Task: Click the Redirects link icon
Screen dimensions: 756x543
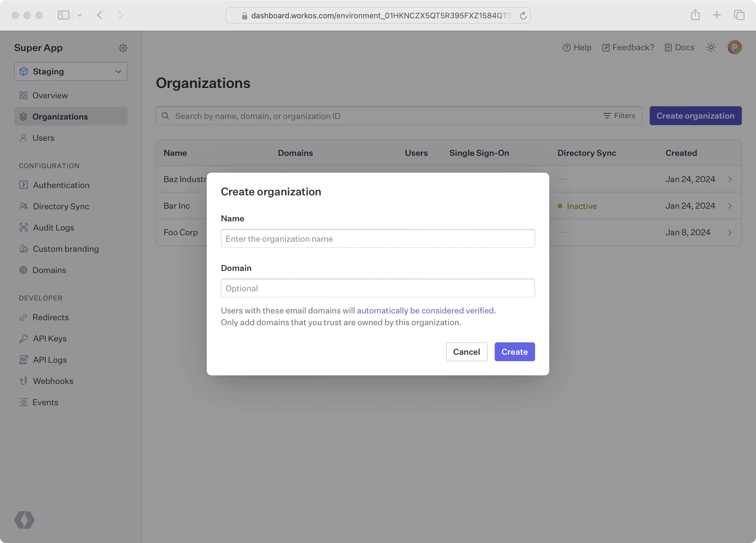Action: (x=23, y=317)
